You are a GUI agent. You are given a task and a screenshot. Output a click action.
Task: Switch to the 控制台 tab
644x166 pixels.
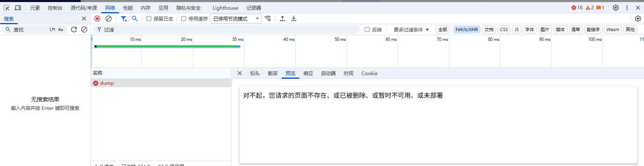tap(55, 8)
